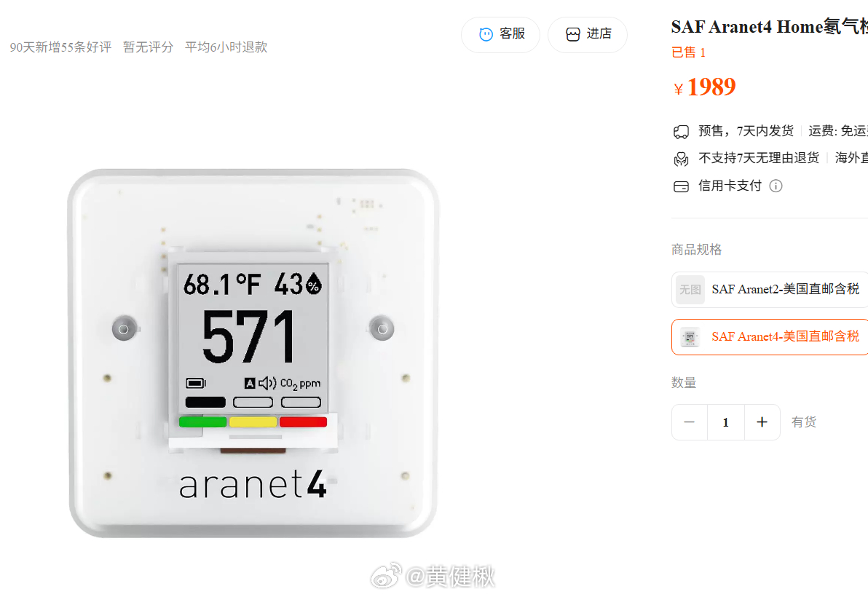Click the 进店 storefront icon
868x597 pixels.
click(x=573, y=34)
